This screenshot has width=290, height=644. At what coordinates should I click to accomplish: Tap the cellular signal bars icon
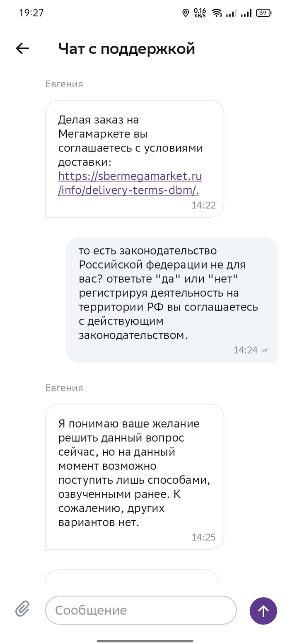pos(247,13)
